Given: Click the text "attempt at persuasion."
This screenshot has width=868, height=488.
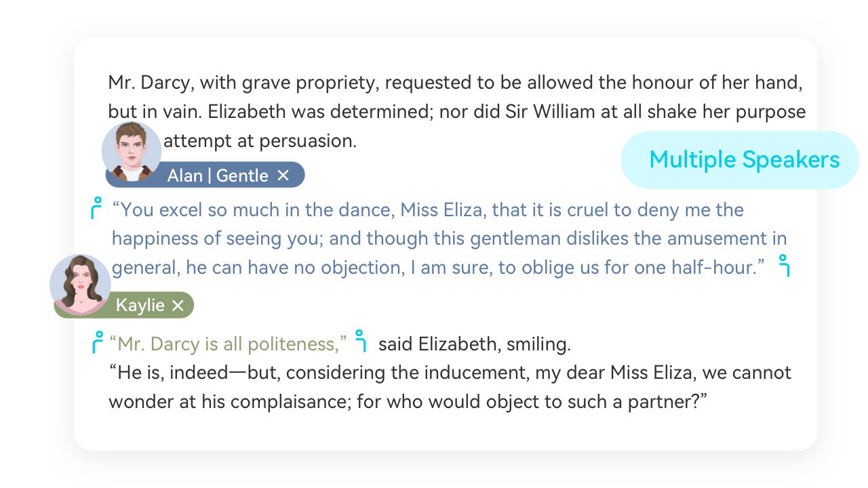Looking at the screenshot, I should coord(260,141).
